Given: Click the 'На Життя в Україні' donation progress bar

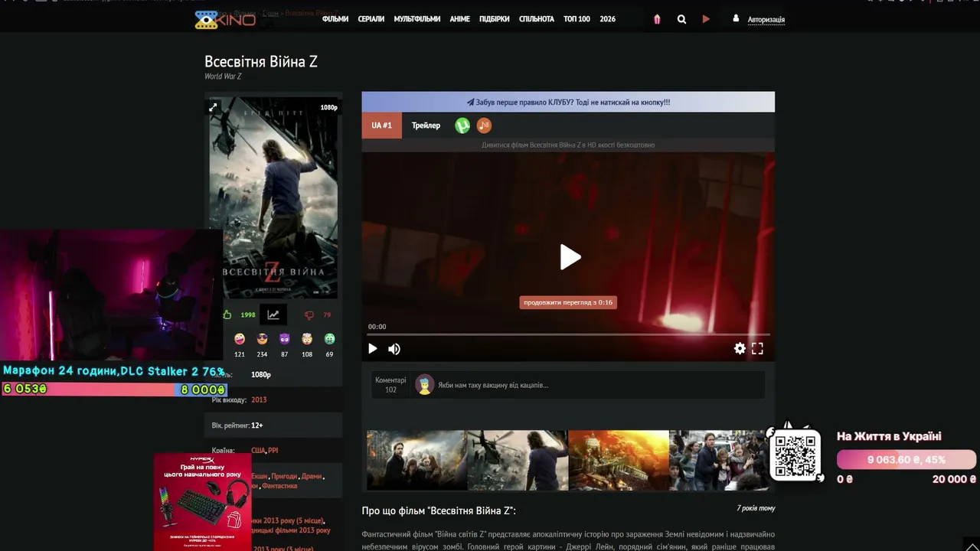Looking at the screenshot, I should pyautogui.click(x=906, y=460).
